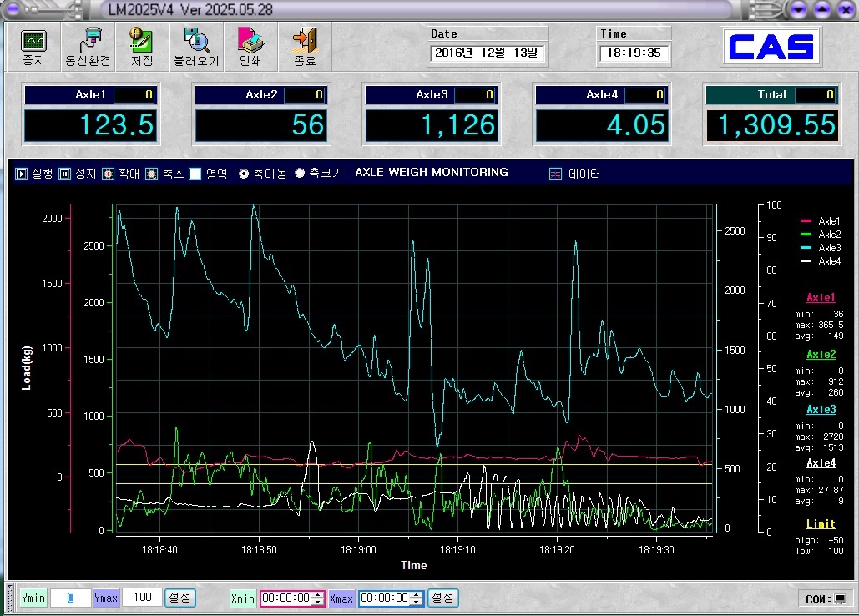The height and width of the screenshot is (616, 859).
Task: Click the Ymax input field showing 100
Action: (143, 598)
